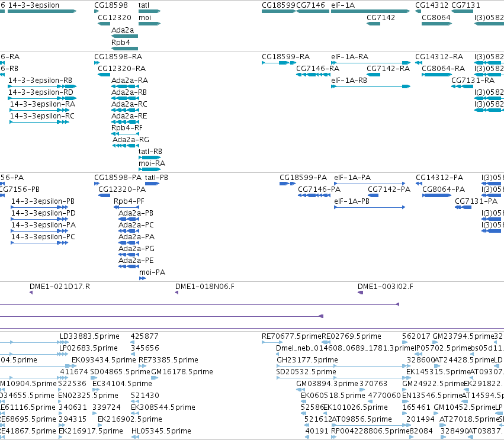Image resolution: width=504 pixels, height=440 pixels.
Task: Click the CG18599-RA transcript label
Action: pyautogui.click(x=285, y=57)
